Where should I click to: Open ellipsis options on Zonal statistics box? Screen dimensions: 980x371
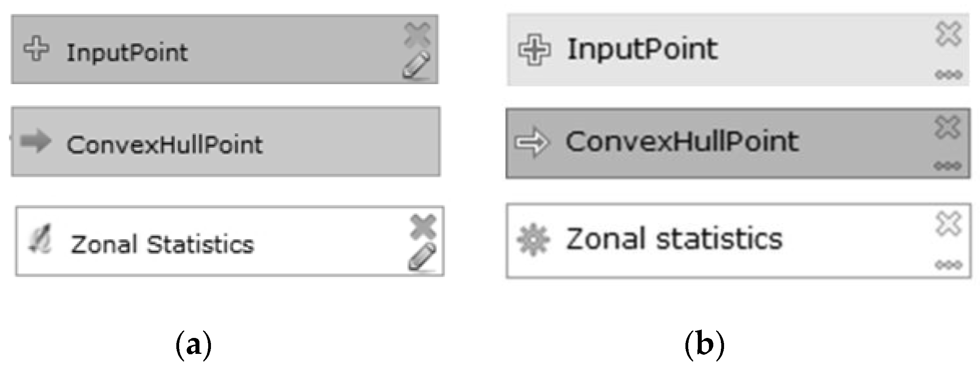pos(949,265)
